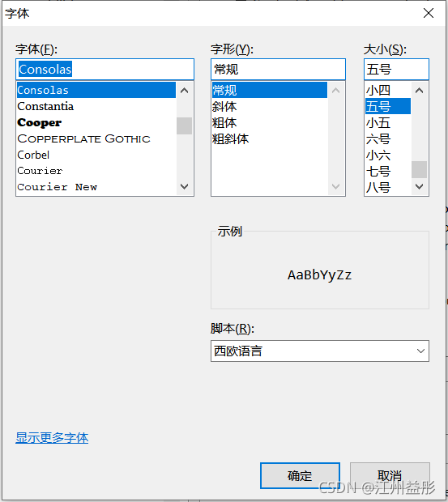
Task: Confirm with the 确定 button
Action: (x=300, y=475)
